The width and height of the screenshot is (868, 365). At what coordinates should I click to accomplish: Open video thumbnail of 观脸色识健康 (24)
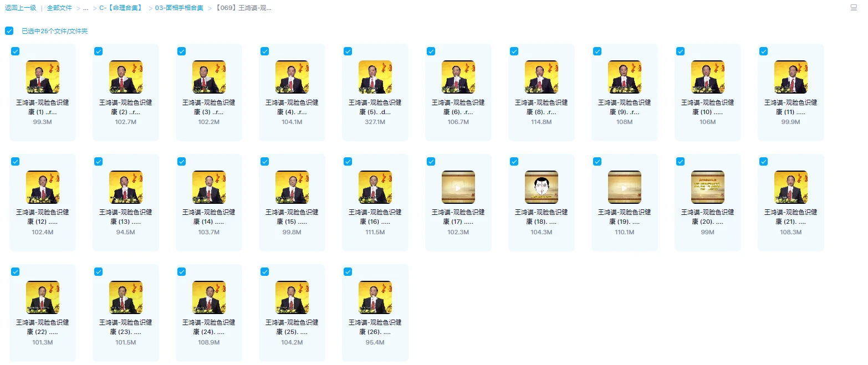209,297
